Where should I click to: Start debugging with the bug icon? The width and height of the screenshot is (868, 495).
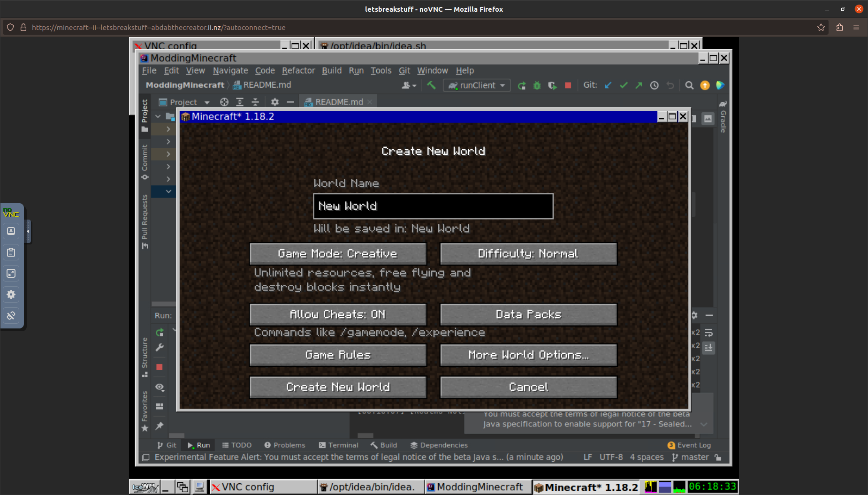coord(537,85)
